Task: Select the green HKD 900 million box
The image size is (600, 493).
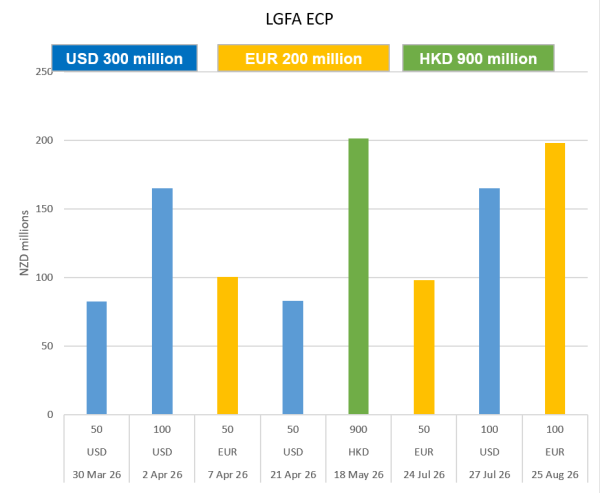Action: [478, 59]
